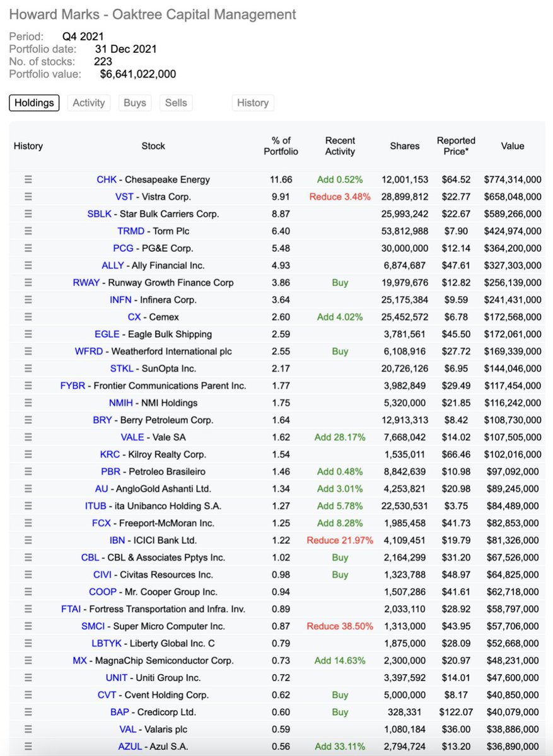Open history icon for Cvent Holding row

(x=28, y=695)
